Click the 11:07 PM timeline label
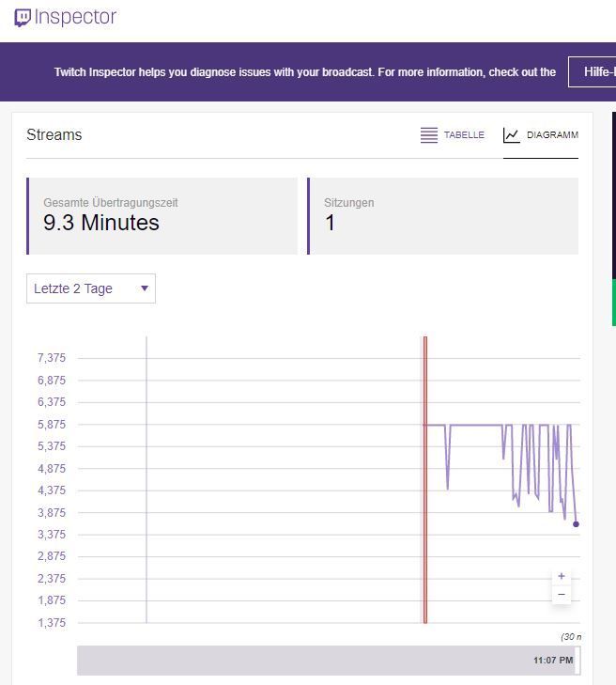This screenshot has height=685, width=616. click(552, 661)
